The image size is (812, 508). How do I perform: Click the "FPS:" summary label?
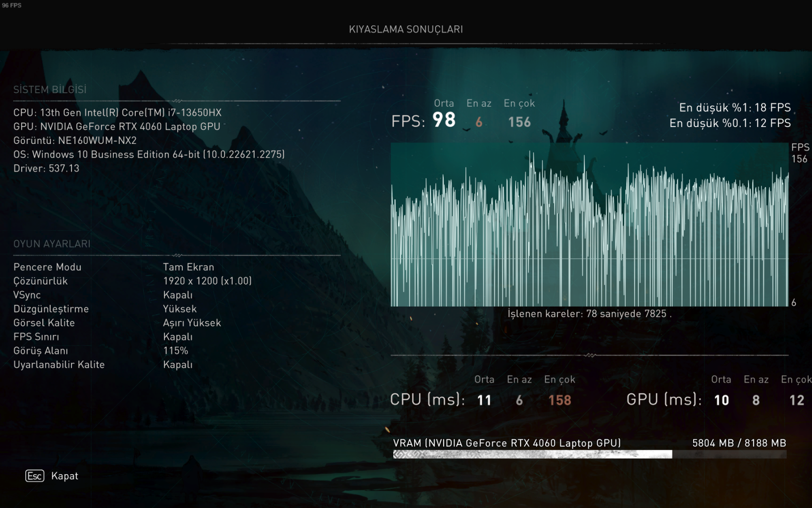[408, 121]
